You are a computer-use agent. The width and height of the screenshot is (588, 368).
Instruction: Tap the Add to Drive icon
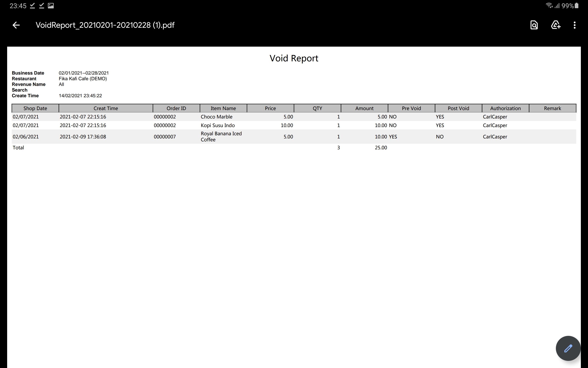556,25
